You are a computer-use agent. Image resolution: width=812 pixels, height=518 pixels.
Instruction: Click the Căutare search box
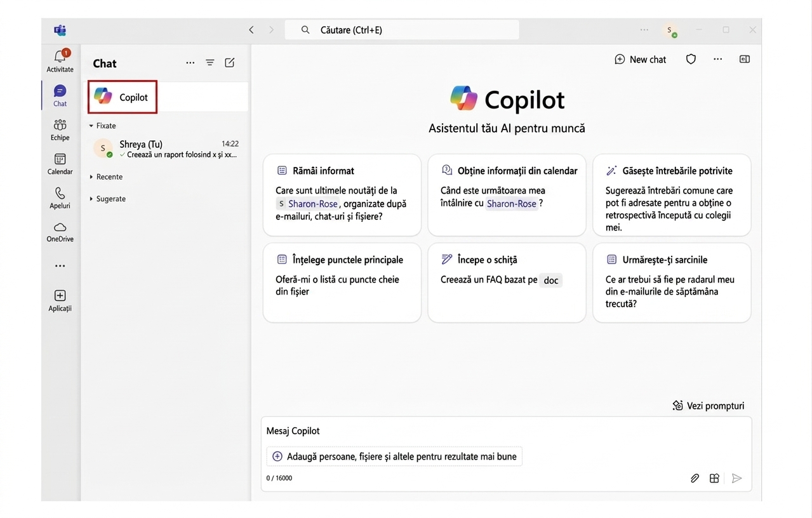[x=402, y=30]
